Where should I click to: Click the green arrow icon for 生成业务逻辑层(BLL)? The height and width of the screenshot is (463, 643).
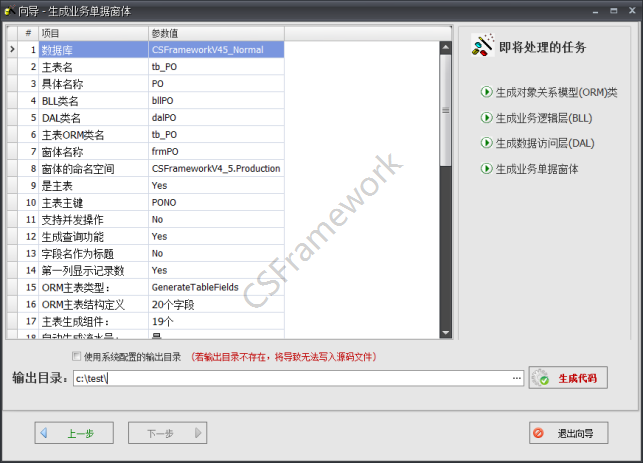[486, 118]
